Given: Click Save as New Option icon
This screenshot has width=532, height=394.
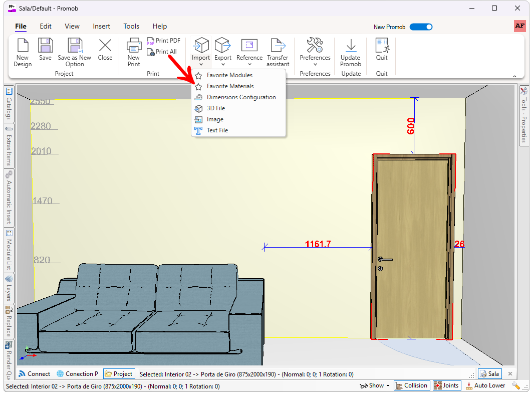Looking at the screenshot, I should point(74,46).
